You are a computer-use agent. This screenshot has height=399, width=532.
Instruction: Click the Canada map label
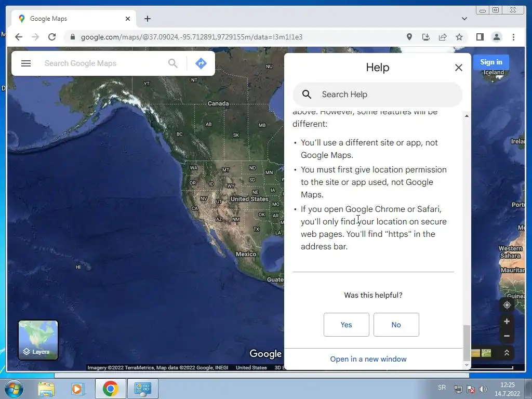tap(218, 103)
